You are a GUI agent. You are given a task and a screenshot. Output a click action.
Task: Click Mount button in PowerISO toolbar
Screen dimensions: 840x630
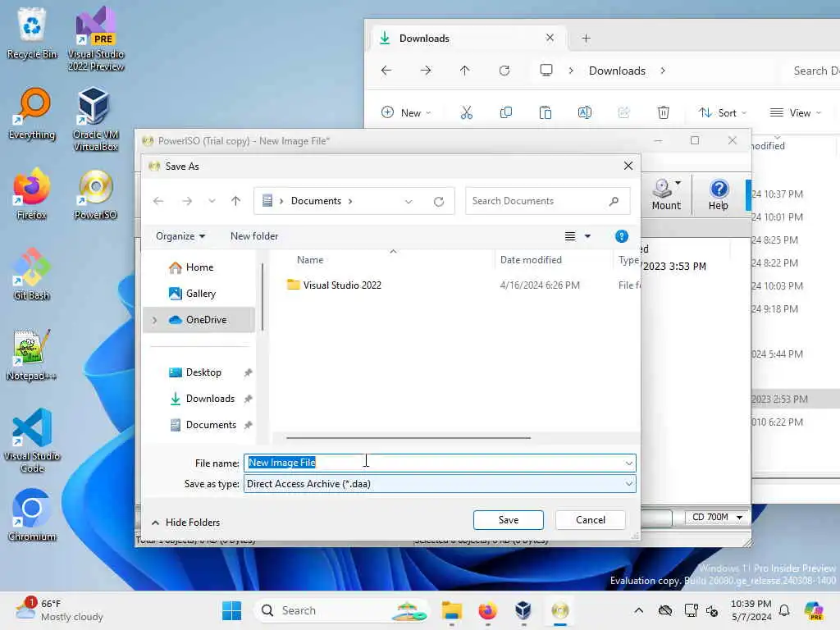point(666,194)
